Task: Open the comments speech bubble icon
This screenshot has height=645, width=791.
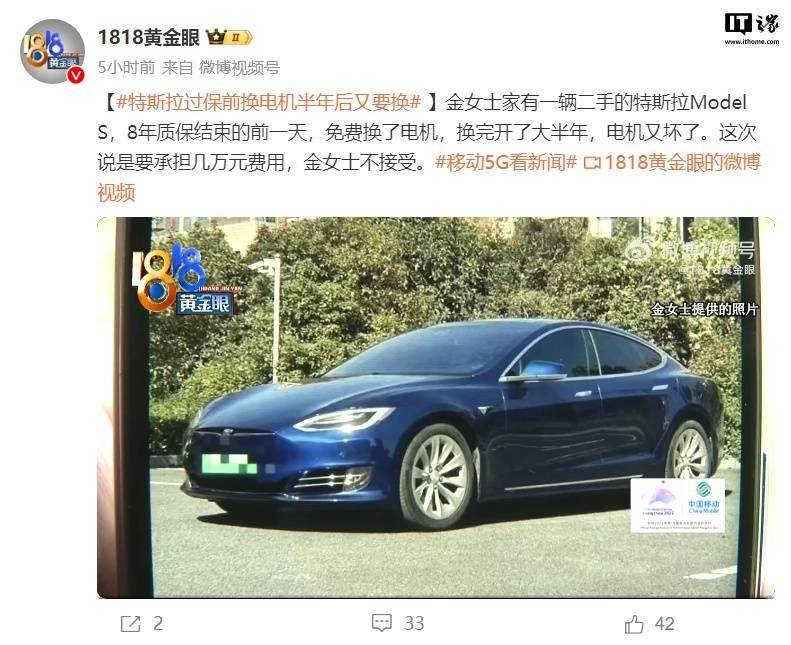Action: tap(381, 623)
